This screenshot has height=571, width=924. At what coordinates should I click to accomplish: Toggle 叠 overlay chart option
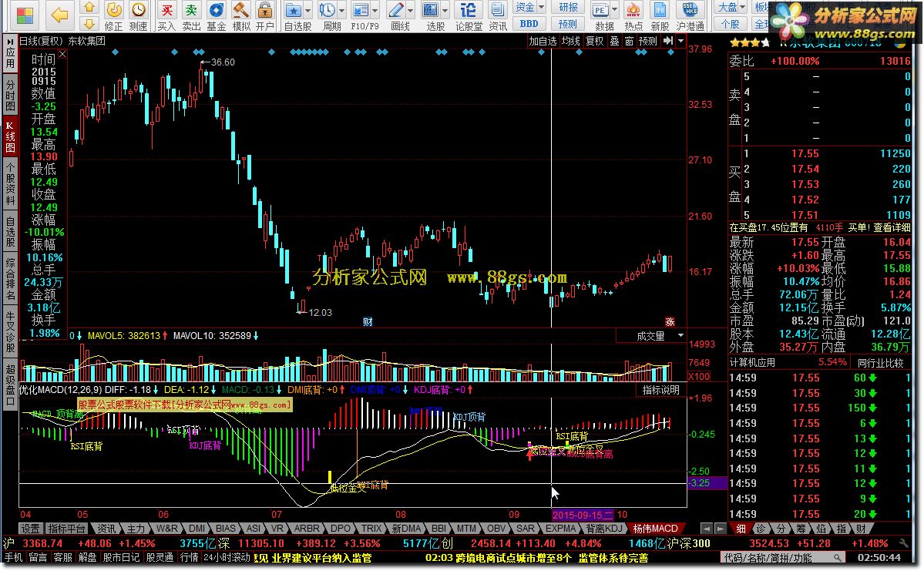pos(615,42)
